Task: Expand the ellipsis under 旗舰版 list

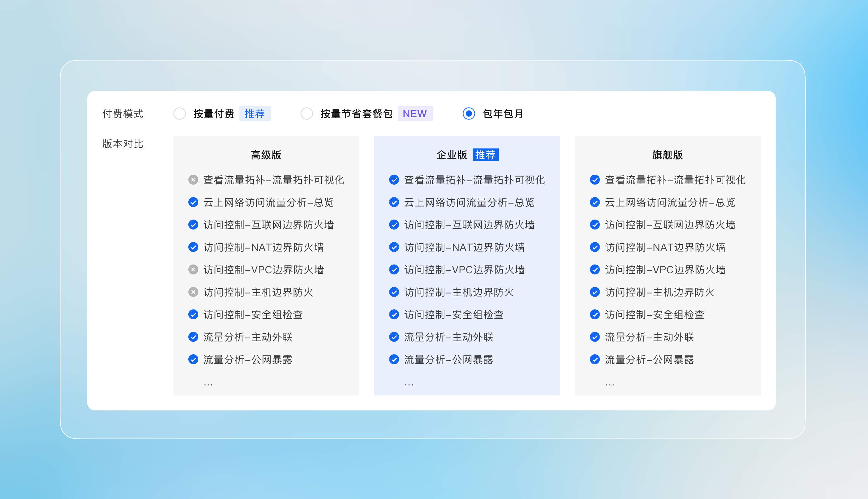Action: point(610,384)
